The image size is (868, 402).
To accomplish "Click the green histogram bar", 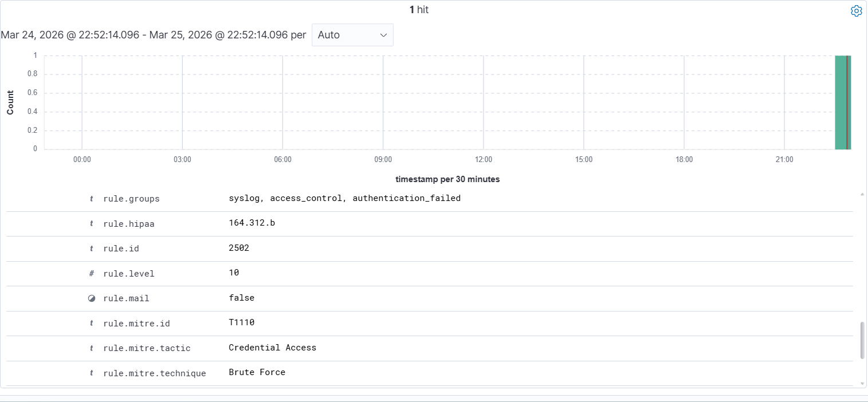I will pyautogui.click(x=843, y=103).
